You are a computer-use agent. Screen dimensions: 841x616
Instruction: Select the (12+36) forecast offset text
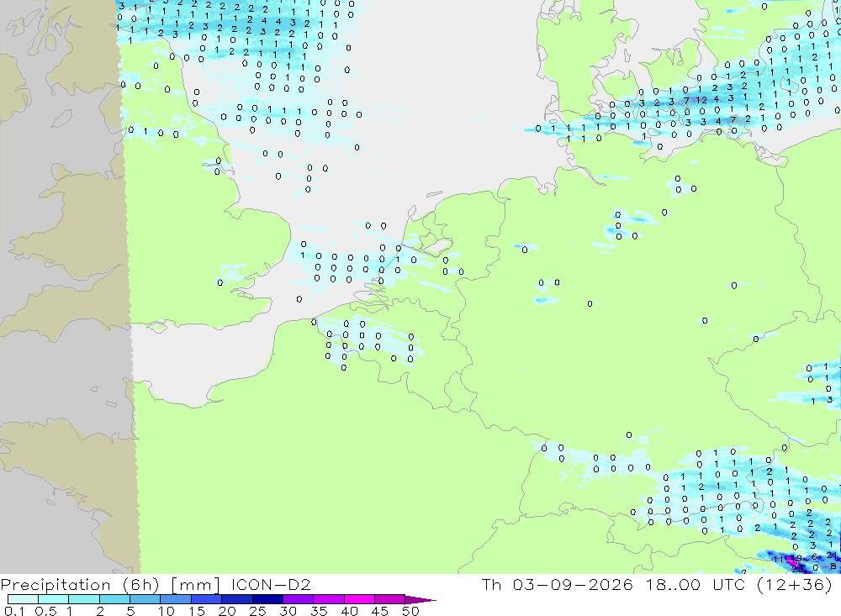click(795, 585)
